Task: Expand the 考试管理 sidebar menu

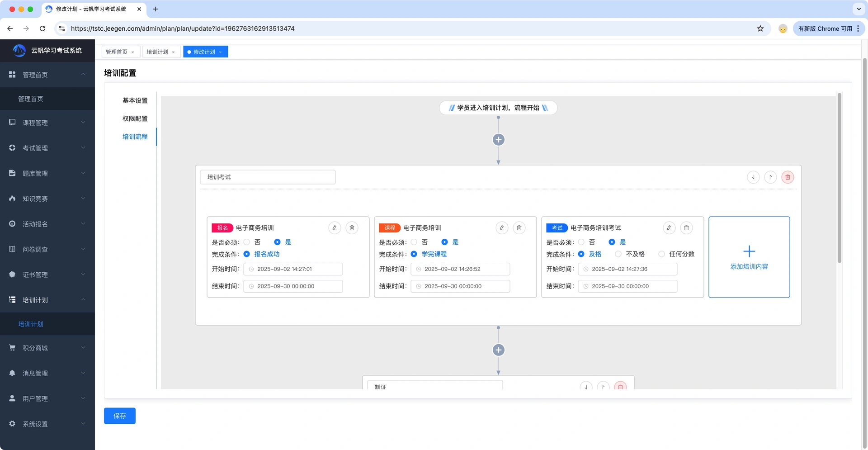Action: click(x=47, y=148)
